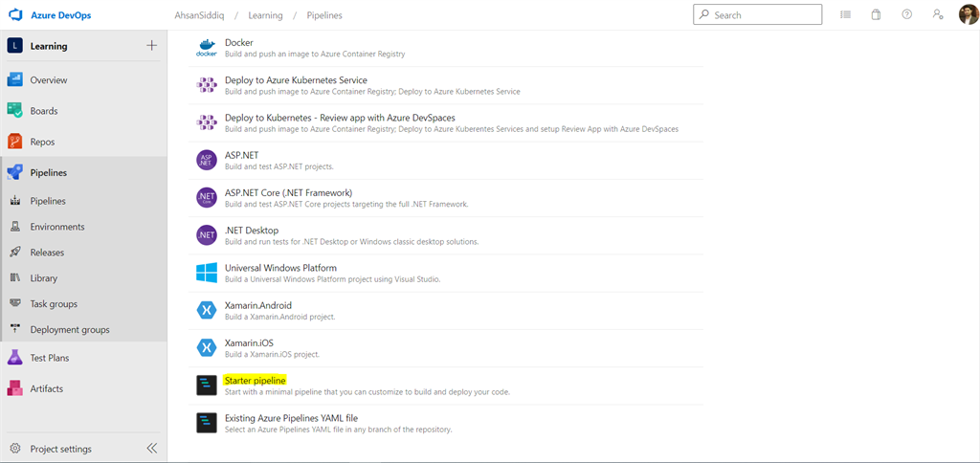
Task: Select the highlighted Starter pipeline option
Action: tap(255, 380)
